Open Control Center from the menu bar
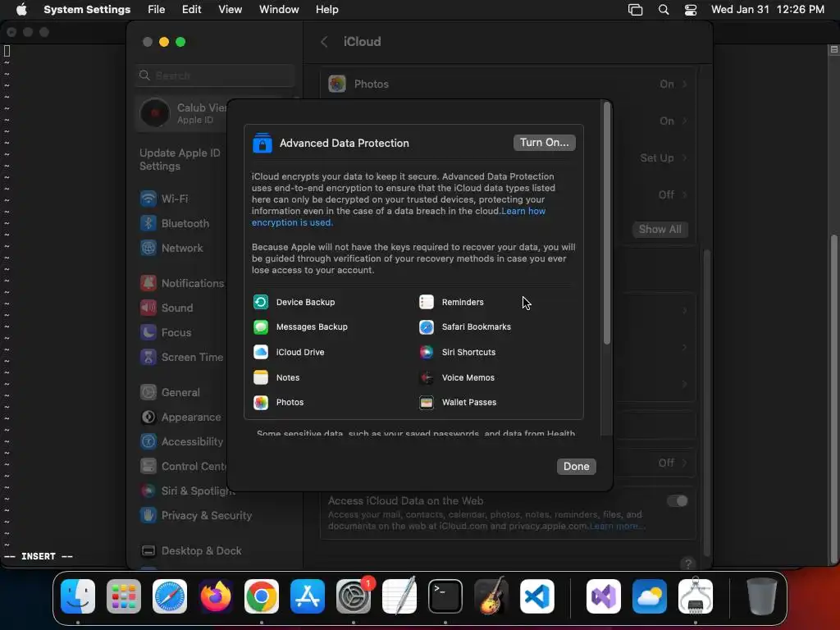This screenshot has width=840, height=630. pos(691,10)
